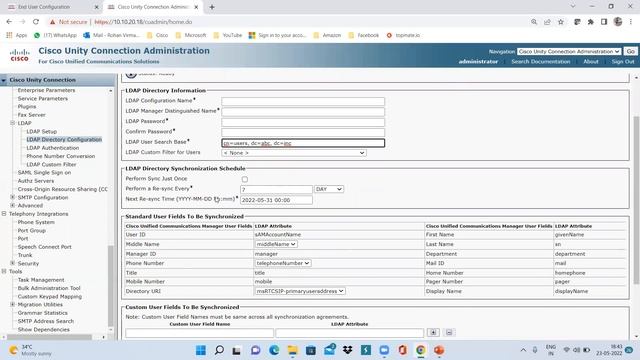Open msRTCSIP-primaryuseraddress dropdown

point(300,291)
